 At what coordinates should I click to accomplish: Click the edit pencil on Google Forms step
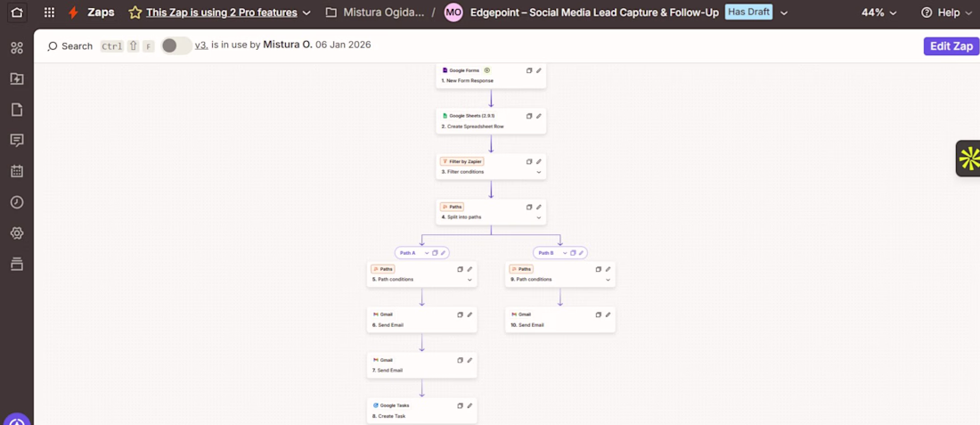539,70
